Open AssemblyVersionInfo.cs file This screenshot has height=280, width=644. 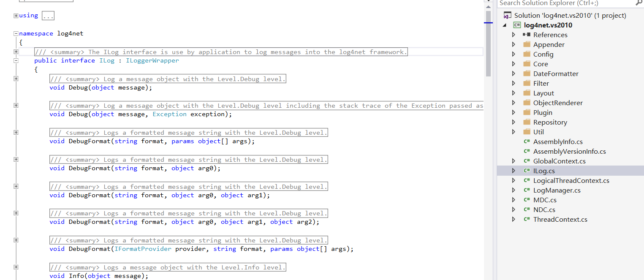click(x=569, y=151)
